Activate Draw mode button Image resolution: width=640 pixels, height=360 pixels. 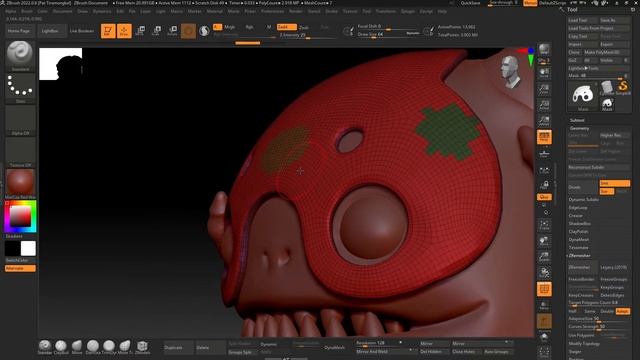124,31
